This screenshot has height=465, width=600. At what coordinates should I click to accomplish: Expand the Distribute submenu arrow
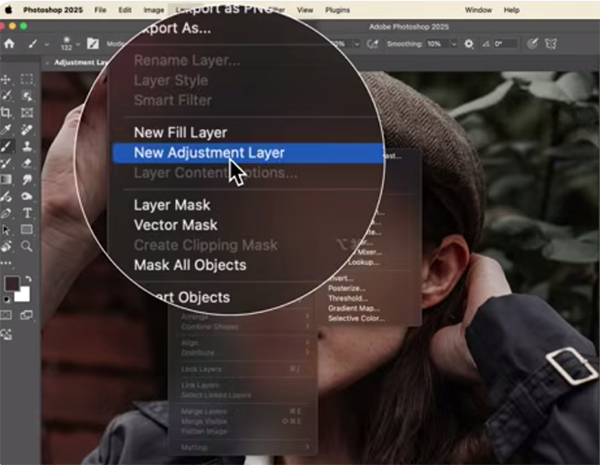tap(307, 352)
